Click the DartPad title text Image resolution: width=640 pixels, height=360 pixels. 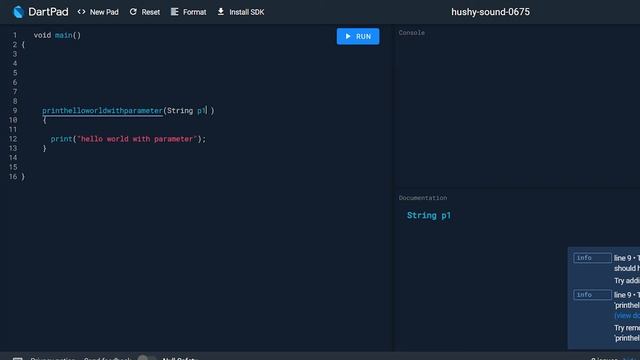pos(48,12)
